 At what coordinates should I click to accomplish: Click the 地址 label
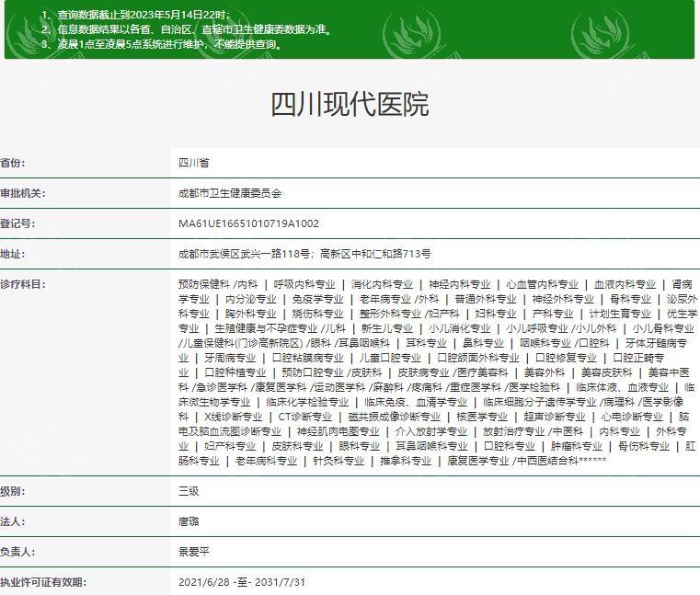[13, 254]
